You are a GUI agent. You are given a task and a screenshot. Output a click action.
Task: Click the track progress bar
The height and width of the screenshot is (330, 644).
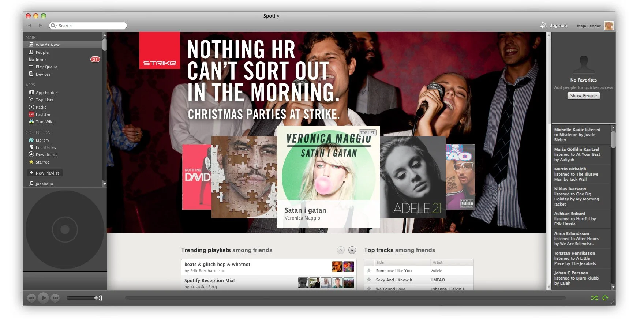(x=345, y=298)
